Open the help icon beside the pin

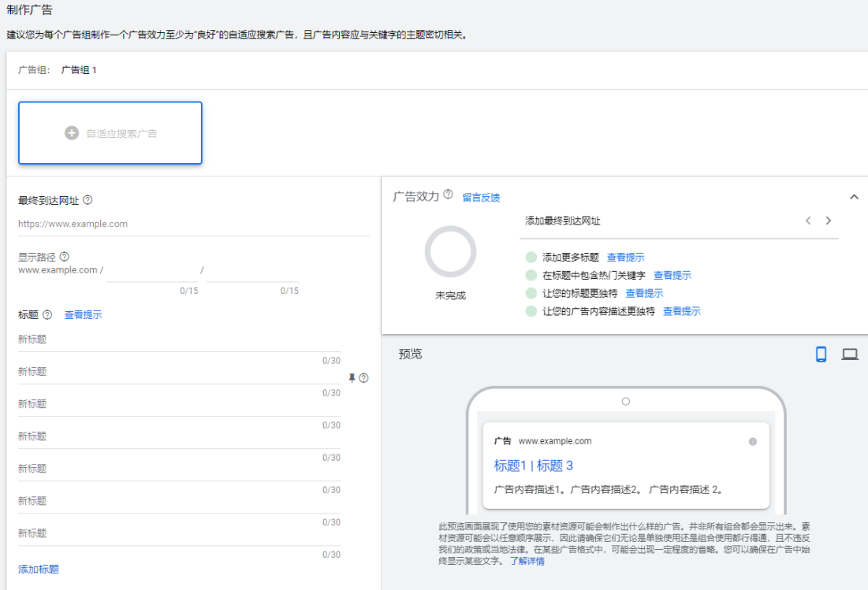tap(363, 378)
